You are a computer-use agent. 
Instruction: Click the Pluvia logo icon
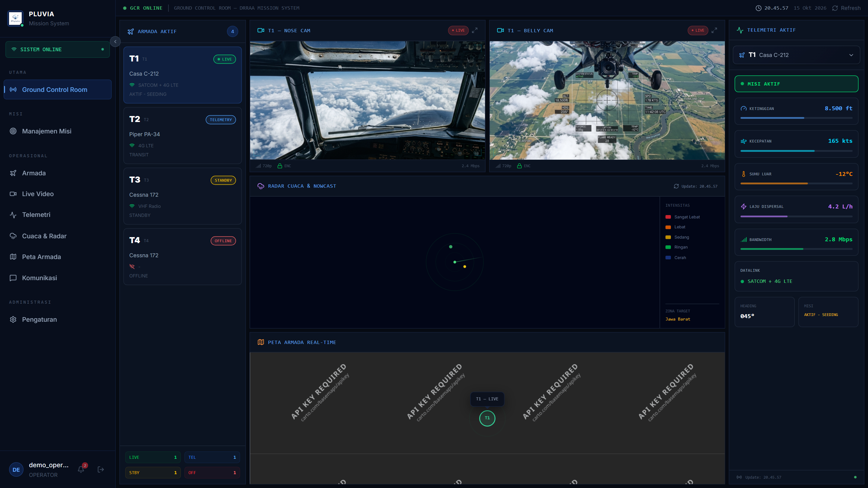click(x=15, y=18)
